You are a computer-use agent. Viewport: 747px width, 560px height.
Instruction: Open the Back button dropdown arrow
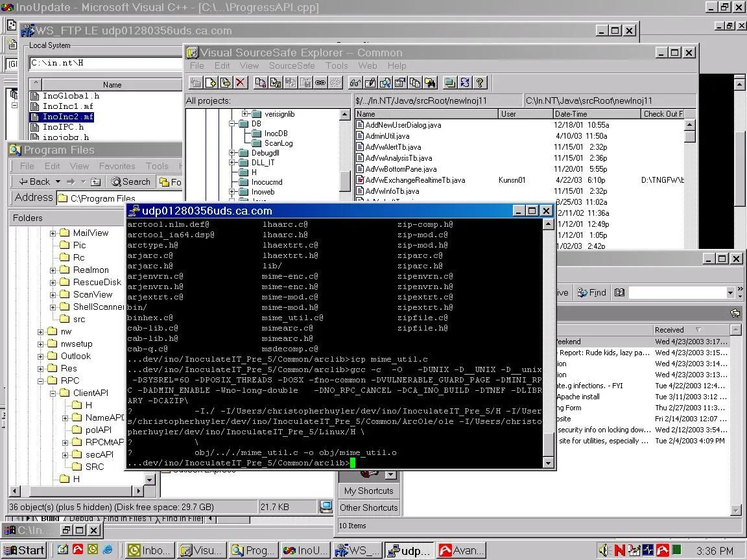(57, 182)
